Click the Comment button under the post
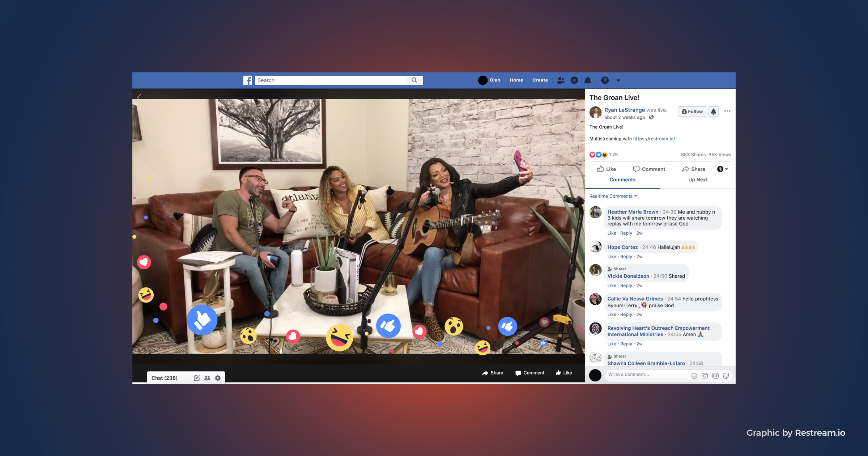 [x=649, y=169]
